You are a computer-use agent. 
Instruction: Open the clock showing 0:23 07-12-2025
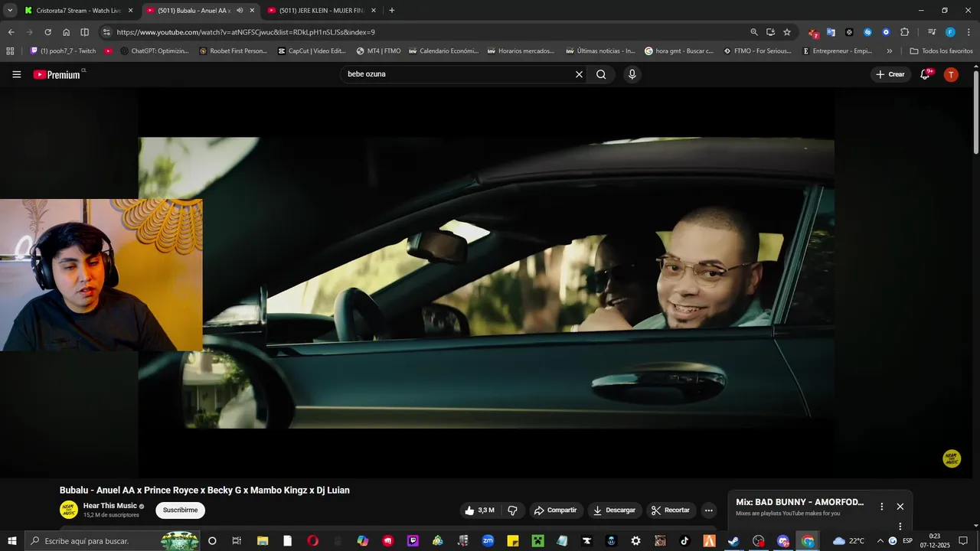[935, 541]
